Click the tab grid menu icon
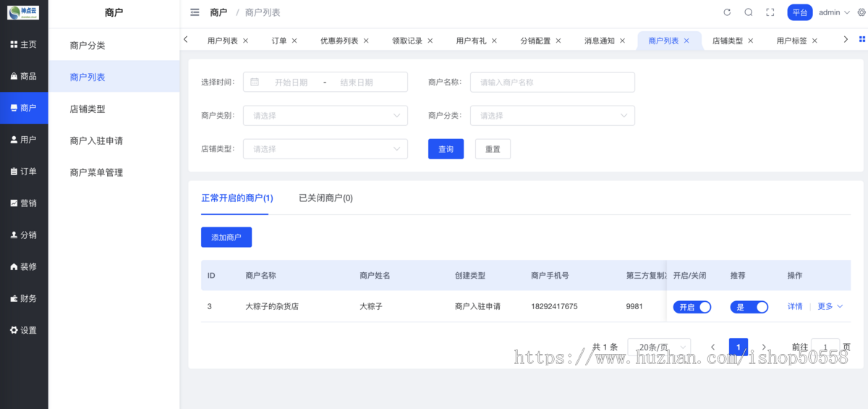 pos(861,39)
